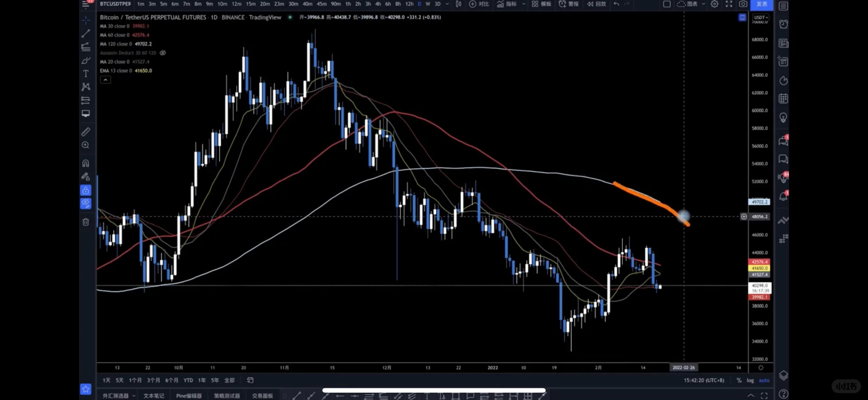Toggle the percent scale option
This screenshot has width=868, height=400.
pyautogui.click(x=739, y=381)
